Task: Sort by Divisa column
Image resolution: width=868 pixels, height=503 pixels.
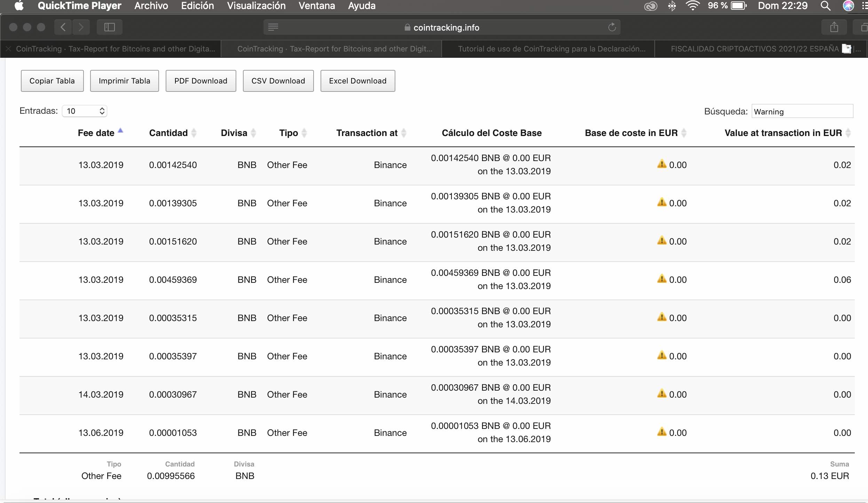Action: pyautogui.click(x=238, y=133)
